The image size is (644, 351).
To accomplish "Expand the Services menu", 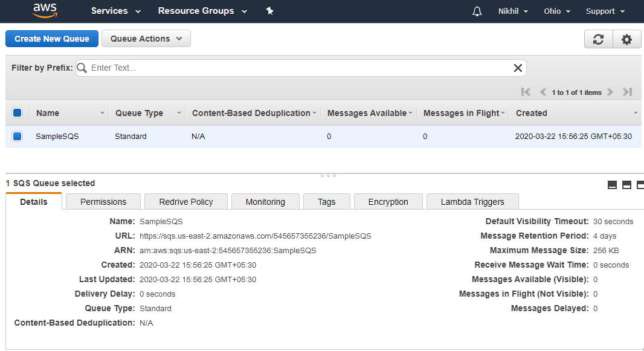I will point(116,11).
